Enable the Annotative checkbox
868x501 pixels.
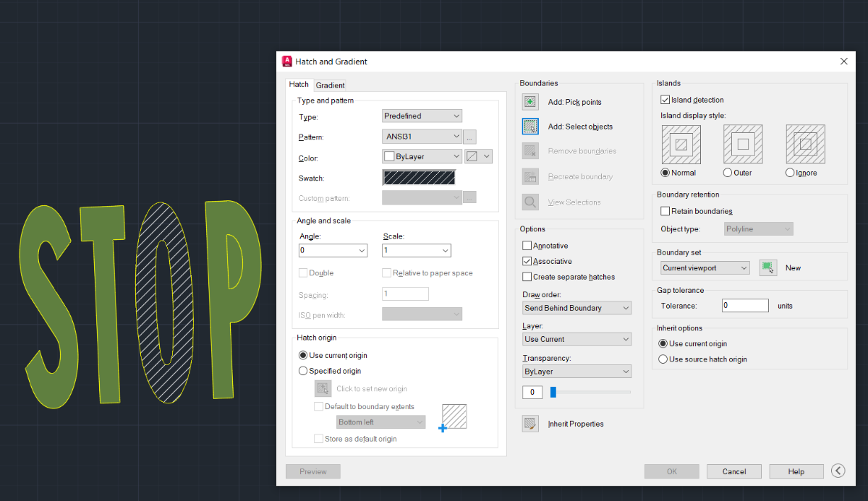point(527,246)
